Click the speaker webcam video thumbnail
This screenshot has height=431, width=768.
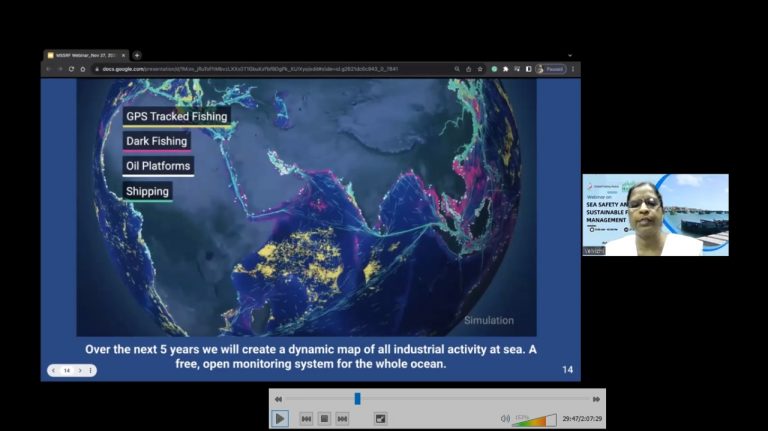[x=655, y=215]
